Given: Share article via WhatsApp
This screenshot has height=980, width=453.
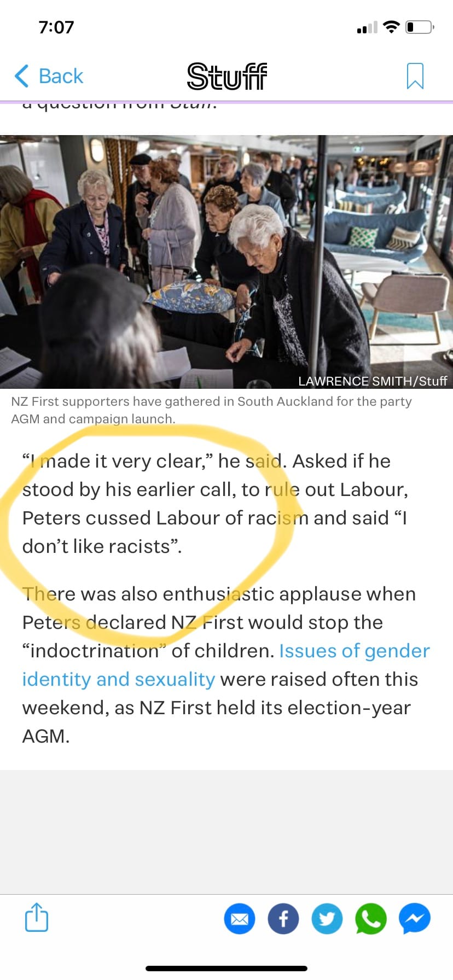Looking at the screenshot, I should pos(371,919).
